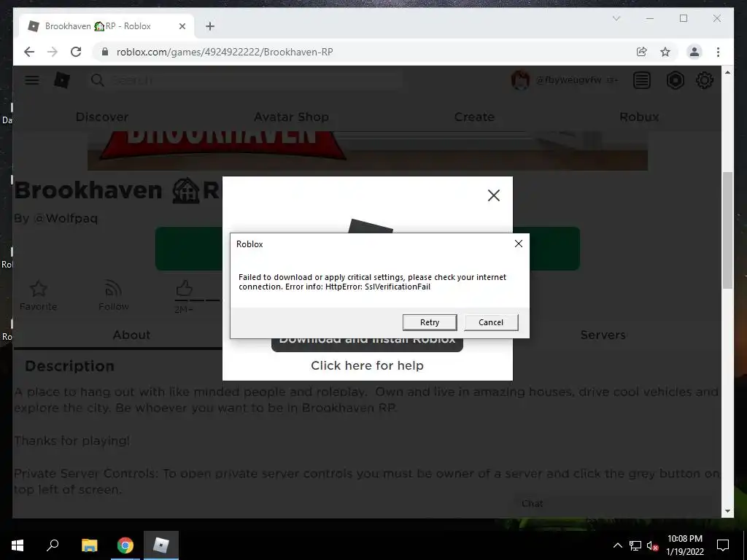Click the Roblox logo home icon

point(62,80)
